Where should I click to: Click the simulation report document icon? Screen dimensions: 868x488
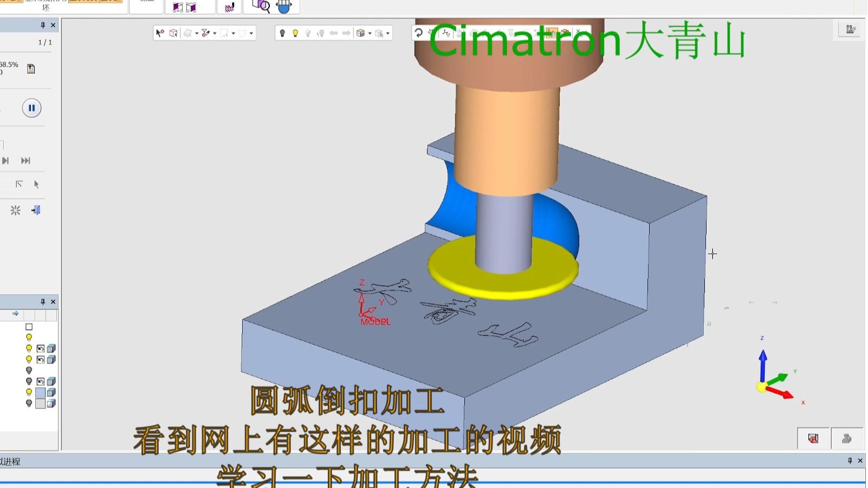(x=31, y=69)
